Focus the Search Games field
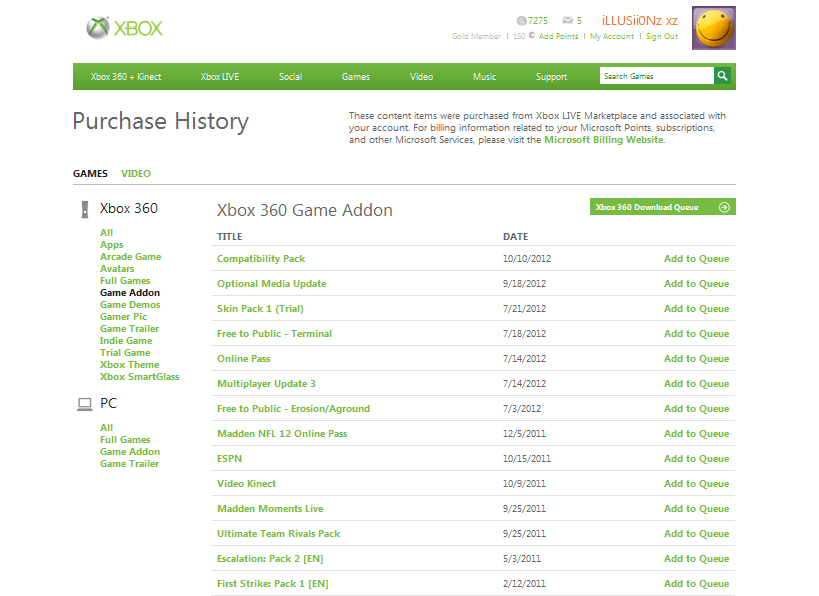Viewport: 819px width, 596px height. pos(657,76)
